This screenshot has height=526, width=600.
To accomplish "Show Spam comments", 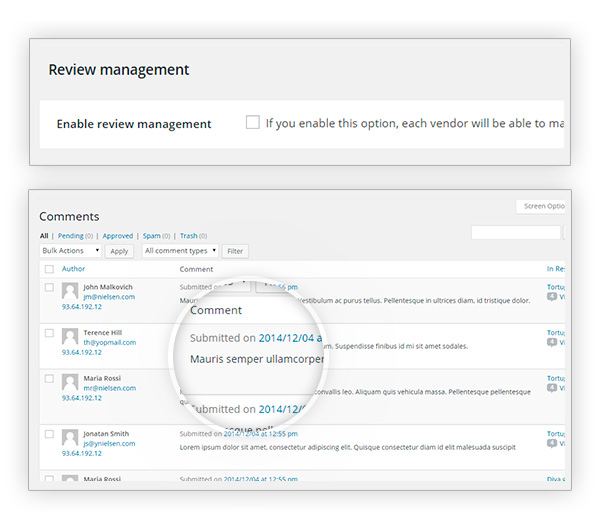I will coord(152,236).
